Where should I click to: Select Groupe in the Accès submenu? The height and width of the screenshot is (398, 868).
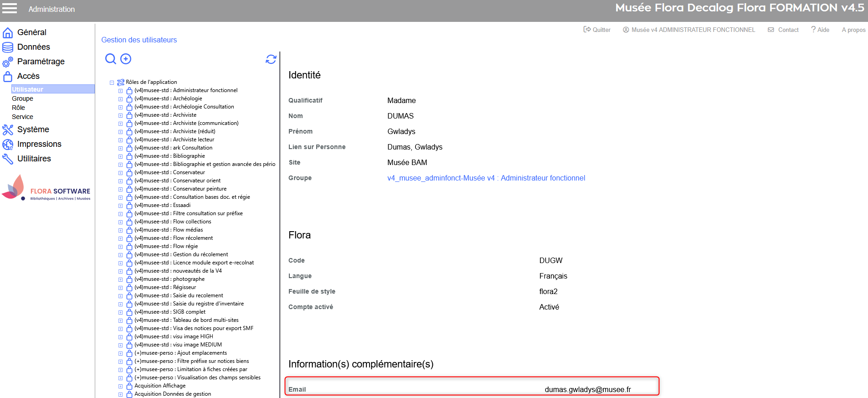coord(22,98)
